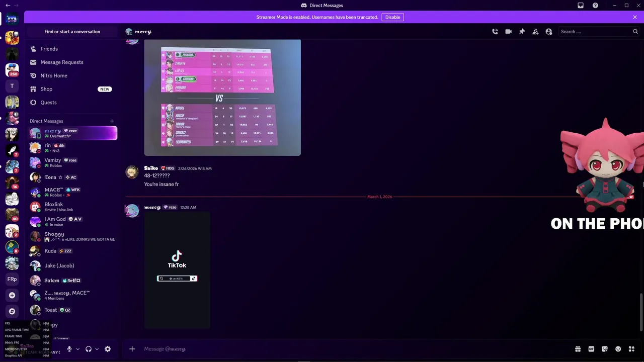Click Saiko's username in the chat
The width and height of the screenshot is (644, 362).
(x=151, y=168)
